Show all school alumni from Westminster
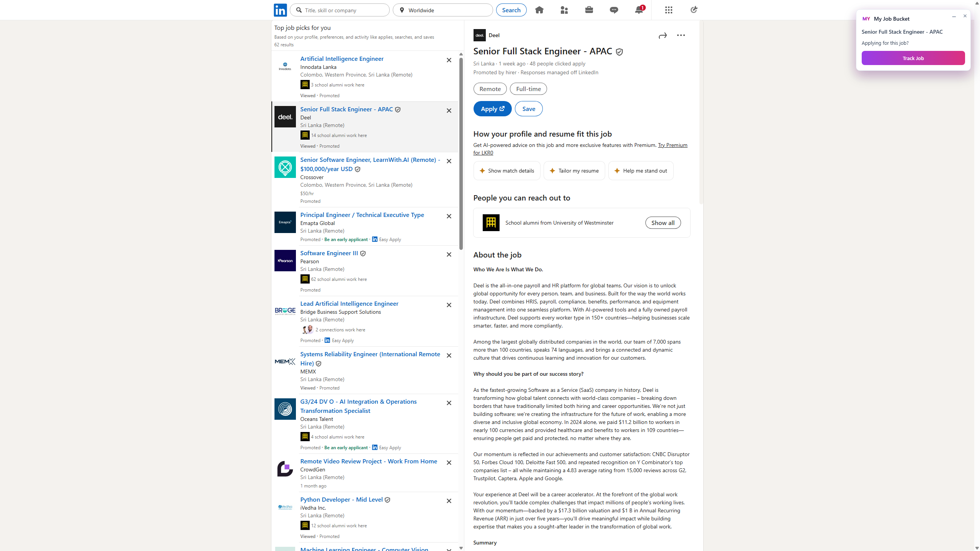980x551 pixels. (663, 223)
